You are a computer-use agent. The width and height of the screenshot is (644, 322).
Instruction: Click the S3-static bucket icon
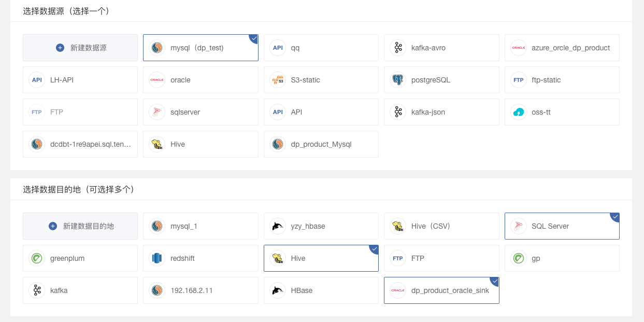coord(278,80)
